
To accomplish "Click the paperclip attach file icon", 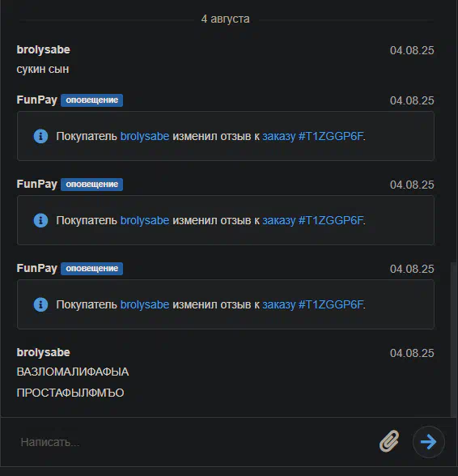I will tap(389, 441).
